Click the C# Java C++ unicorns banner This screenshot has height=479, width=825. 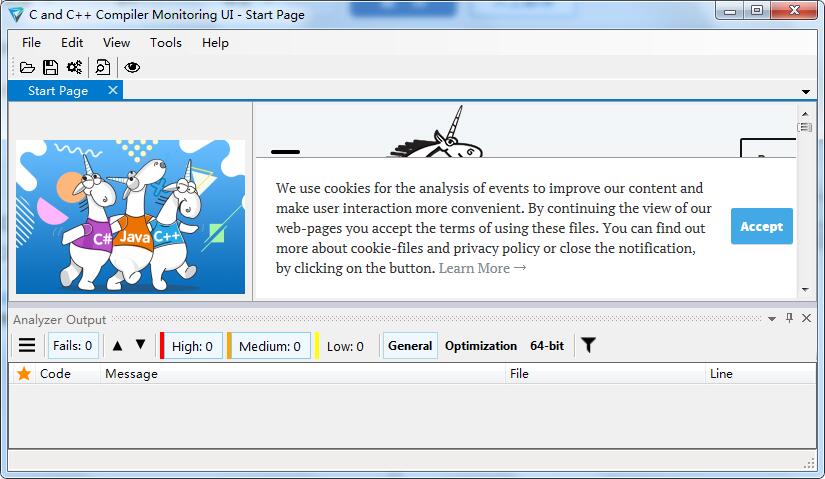coord(130,216)
